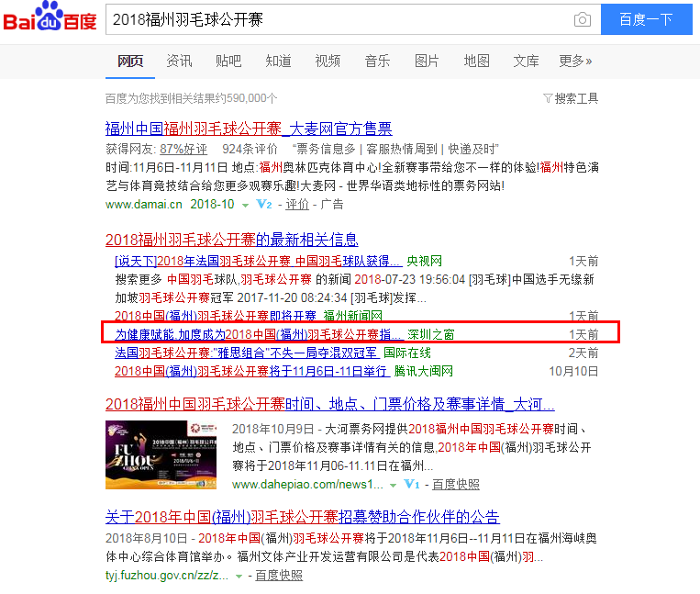This screenshot has height=594, width=700.
Task: Click the 国际在线 source label
Action: point(407,353)
